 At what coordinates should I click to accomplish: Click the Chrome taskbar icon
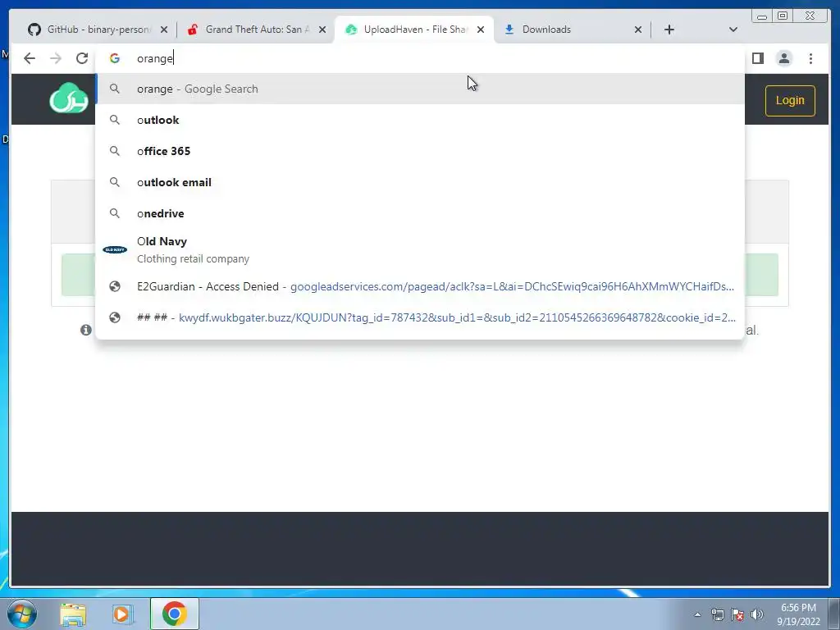coord(174,614)
